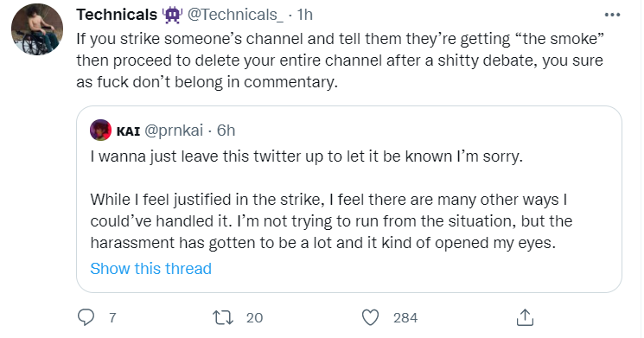644x338 pixels.
Task: Click KAI's small avatar in quoted tweet
Action: pos(100,131)
